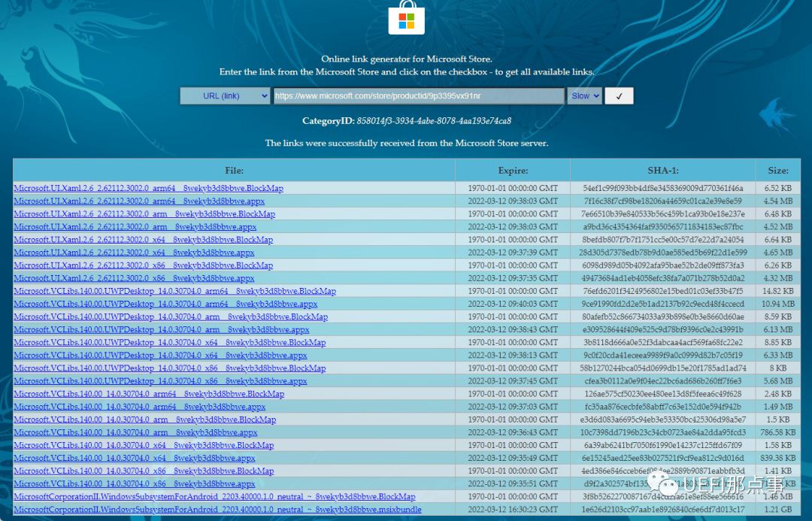The image size is (812, 521).
Task: Download VCLibs.140.00 x86 appx (non-UWPDesktop)
Action: point(135,484)
